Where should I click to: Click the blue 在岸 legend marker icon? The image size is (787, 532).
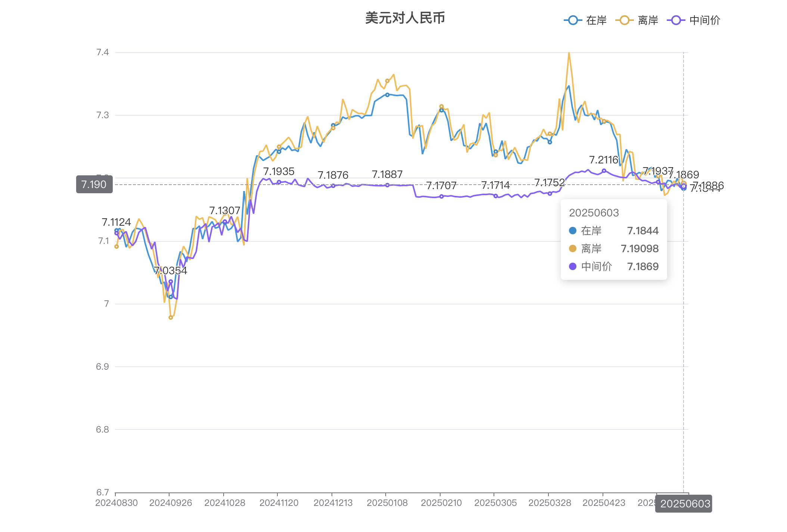(x=573, y=20)
